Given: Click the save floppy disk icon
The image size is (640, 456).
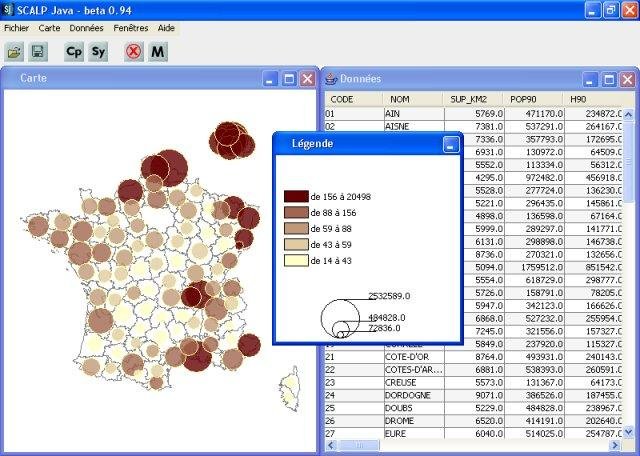Looking at the screenshot, I should tap(38, 52).
